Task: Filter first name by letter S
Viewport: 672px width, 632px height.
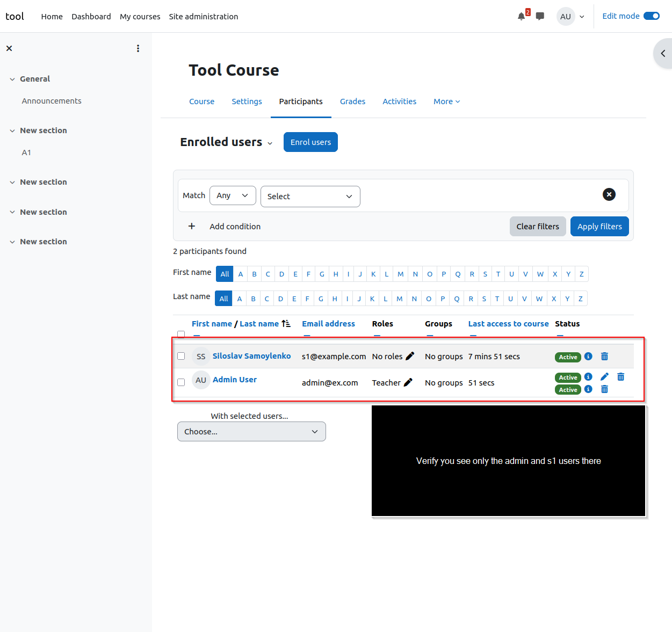Action: [485, 274]
